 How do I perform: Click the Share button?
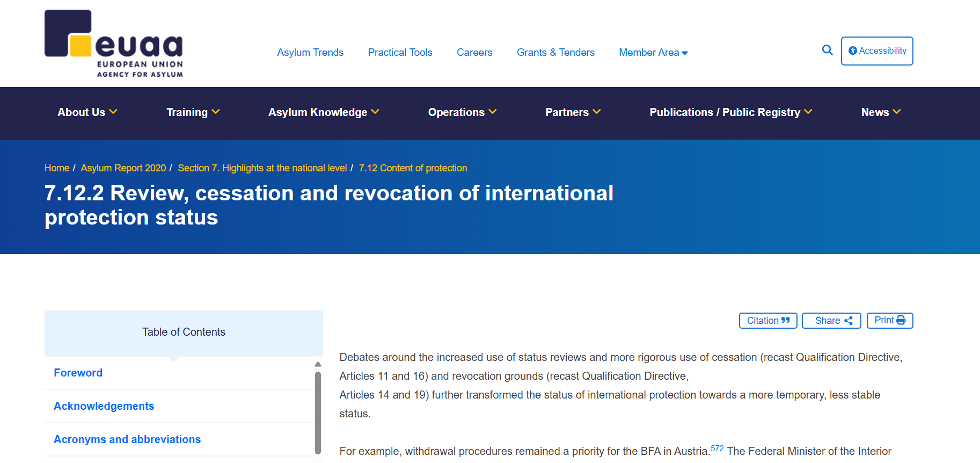pyautogui.click(x=831, y=321)
